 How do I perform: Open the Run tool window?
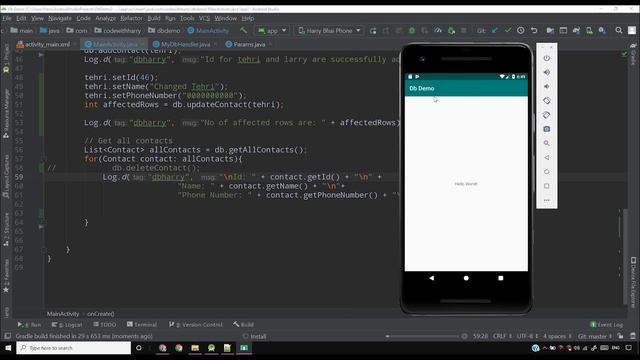(29, 325)
